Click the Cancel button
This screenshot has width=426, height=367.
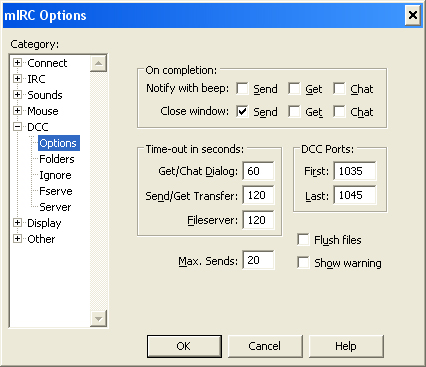click(x=265, y=346)
